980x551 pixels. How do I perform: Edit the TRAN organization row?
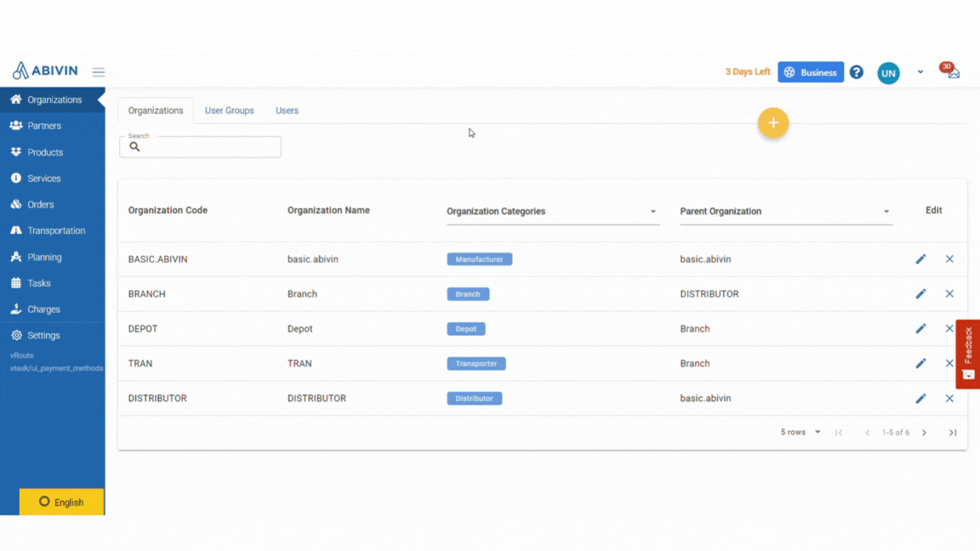point(920,364)
